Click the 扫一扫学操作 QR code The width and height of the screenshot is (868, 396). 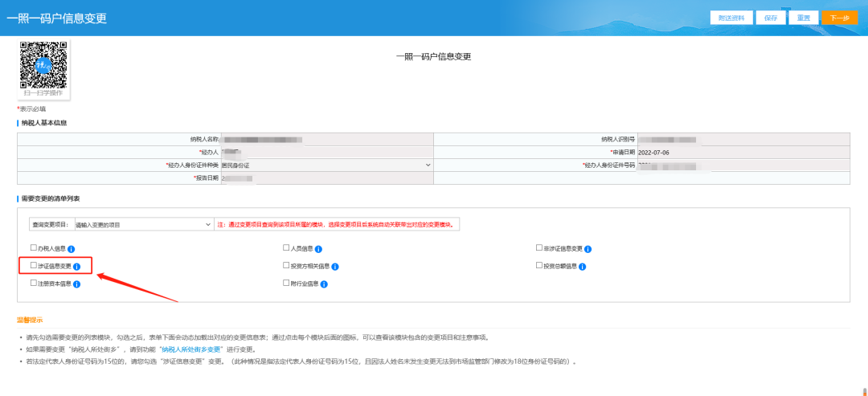click(x=43, y=65)
